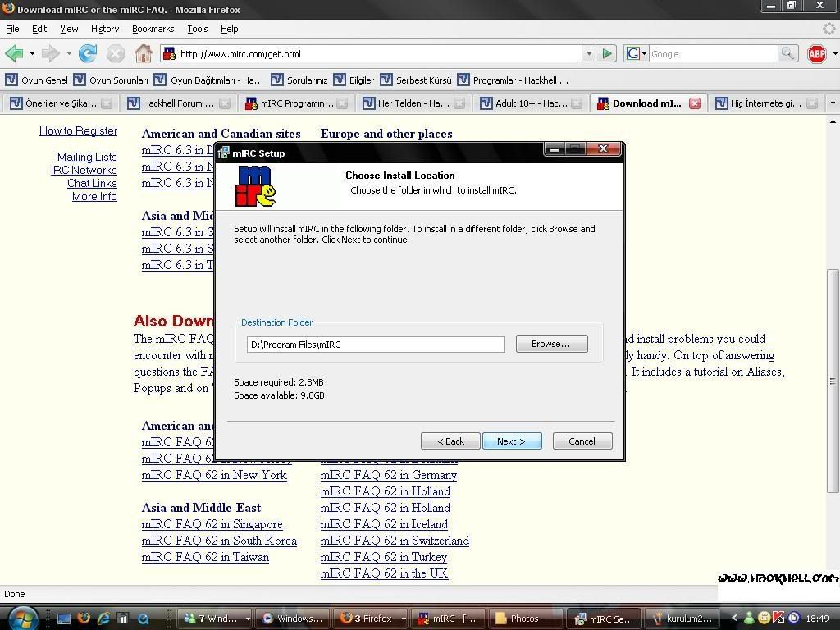This screenshot has height=630, width=840.
Task: Open mIRC FAQ 62 in Switzerland link
Action: click(395, 541)
